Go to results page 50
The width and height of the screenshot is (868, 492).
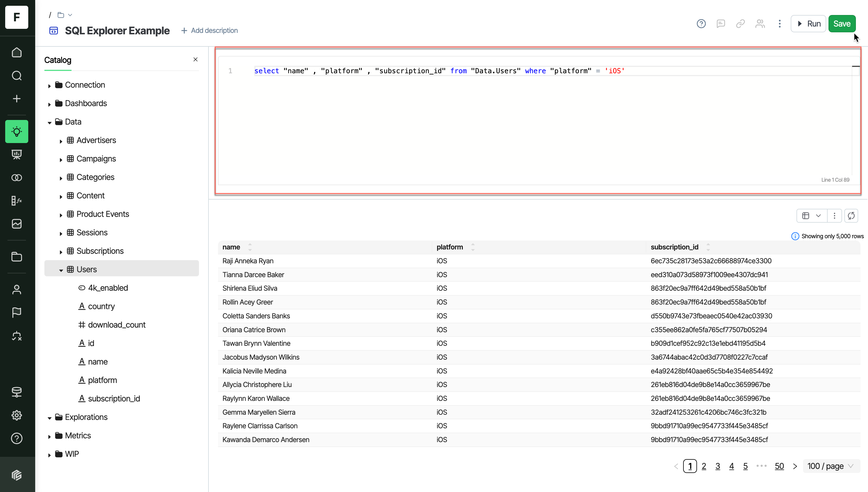[779, 466]
